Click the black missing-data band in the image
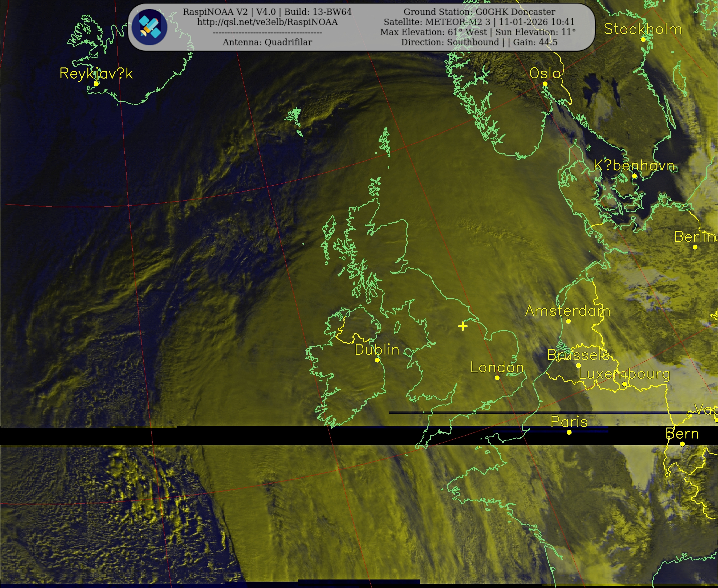This screenshot has width=718, height=588. coord(237,436)
